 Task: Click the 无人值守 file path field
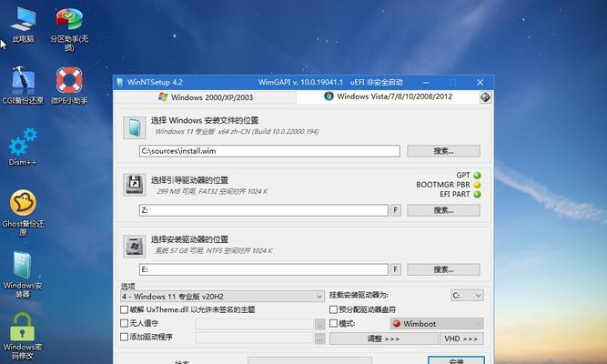click(255, 325)
